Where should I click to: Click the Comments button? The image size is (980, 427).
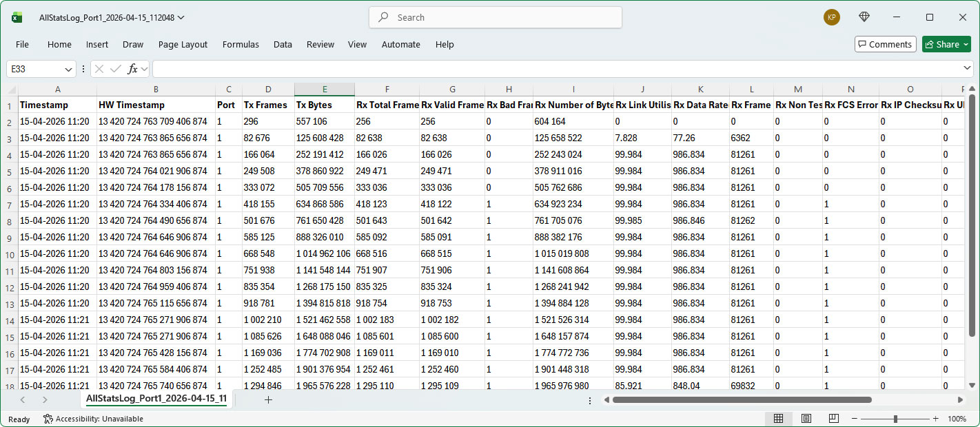pyautogui.click(x=885, y=44)
